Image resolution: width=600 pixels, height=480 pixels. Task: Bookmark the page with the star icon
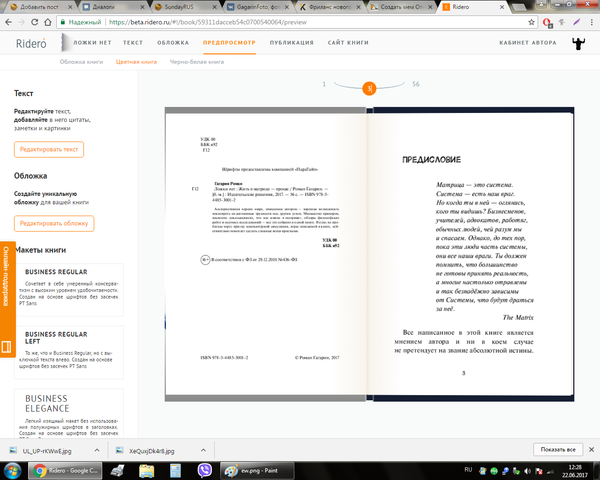pyautogui.click(x=573, y=19)
